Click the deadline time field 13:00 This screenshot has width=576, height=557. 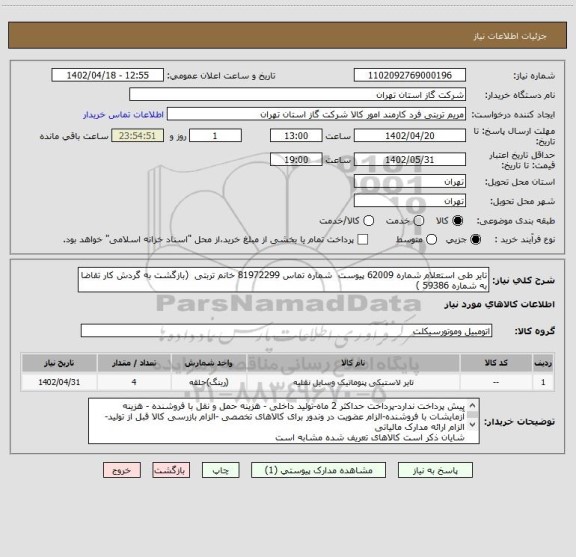(x=296, y=136)
